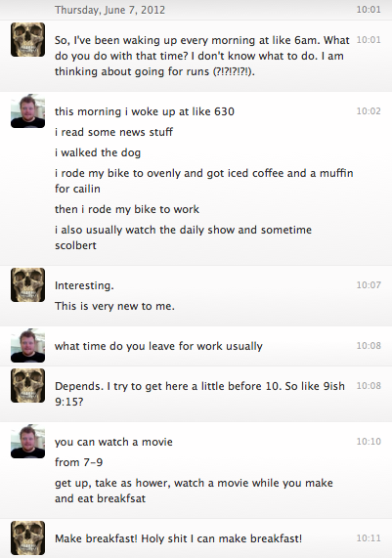Click the message 'i walked the dog'
This screenshot has height=558, width=392.
pos(98,152)
